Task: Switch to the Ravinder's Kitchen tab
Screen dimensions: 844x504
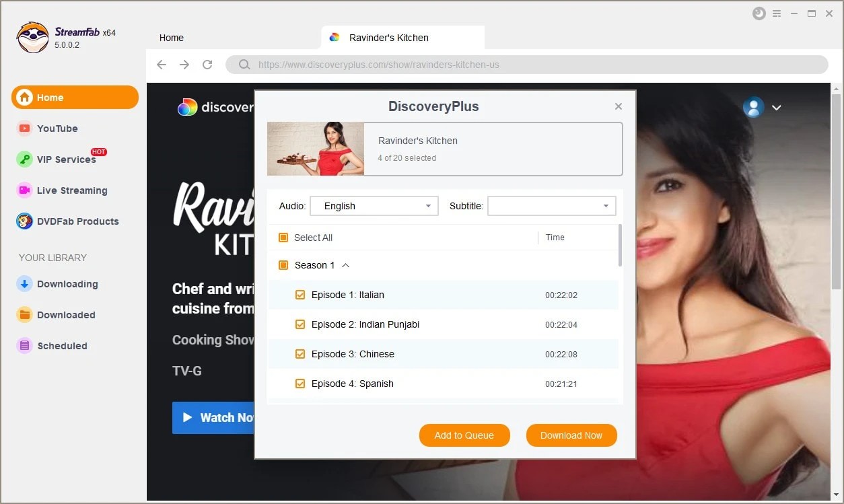Action: point(402,38)
